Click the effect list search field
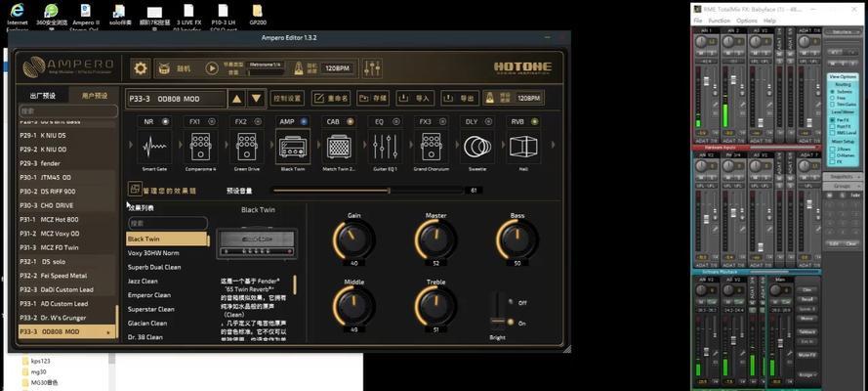The image size is (868, 391). click(168, 223)
